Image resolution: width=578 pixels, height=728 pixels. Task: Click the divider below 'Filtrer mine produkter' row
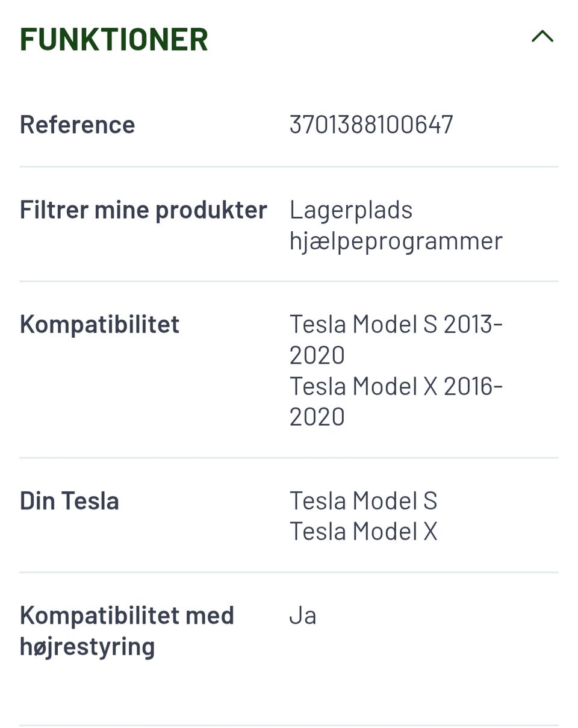289,281
